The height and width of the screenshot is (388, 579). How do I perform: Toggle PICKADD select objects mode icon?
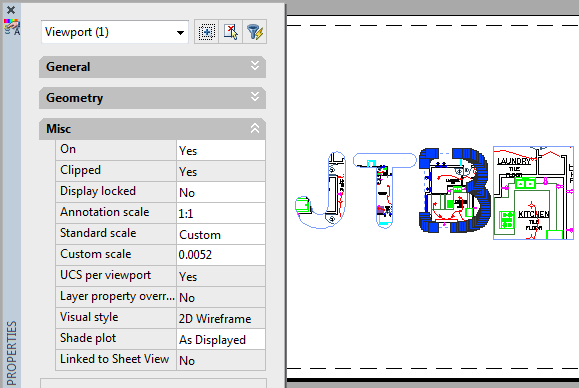click(206, 32)
